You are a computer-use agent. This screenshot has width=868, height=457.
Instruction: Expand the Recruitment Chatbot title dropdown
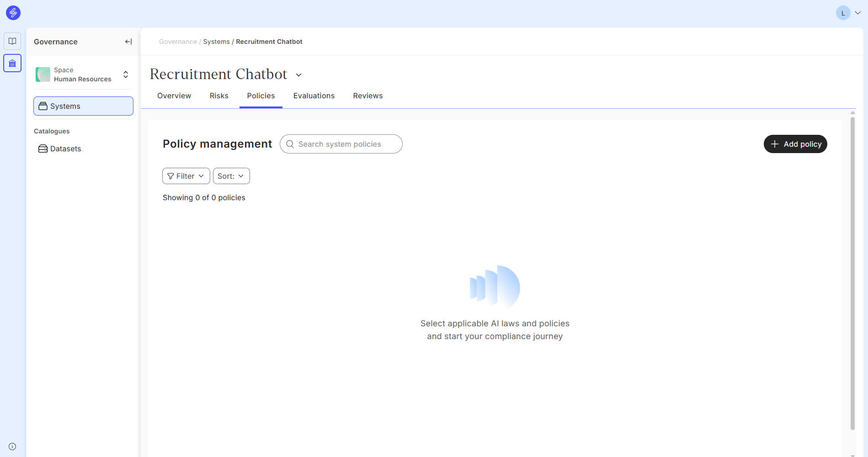point(299,75)
